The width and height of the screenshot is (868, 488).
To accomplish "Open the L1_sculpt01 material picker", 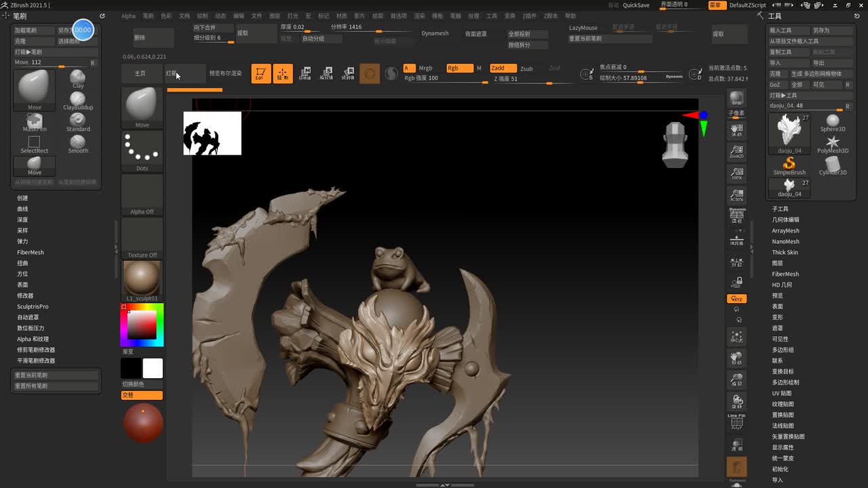I will tap(142, 281).
